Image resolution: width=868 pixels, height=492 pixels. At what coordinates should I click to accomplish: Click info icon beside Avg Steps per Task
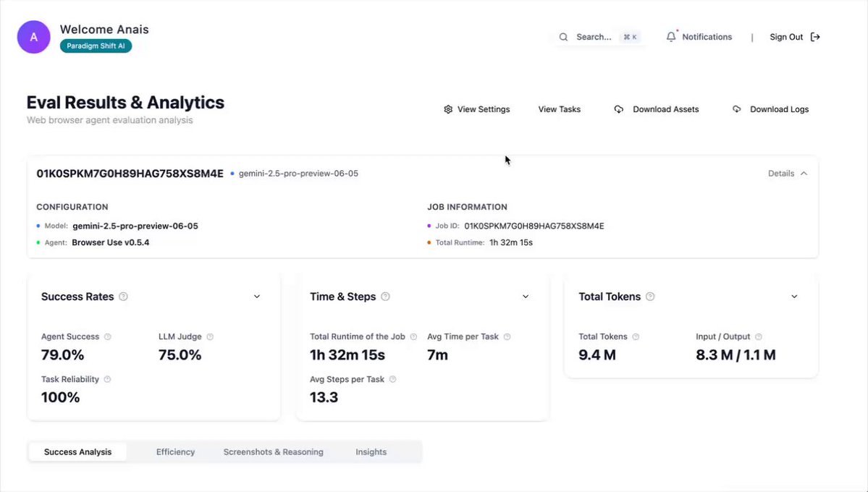click(x=392, y=379)
